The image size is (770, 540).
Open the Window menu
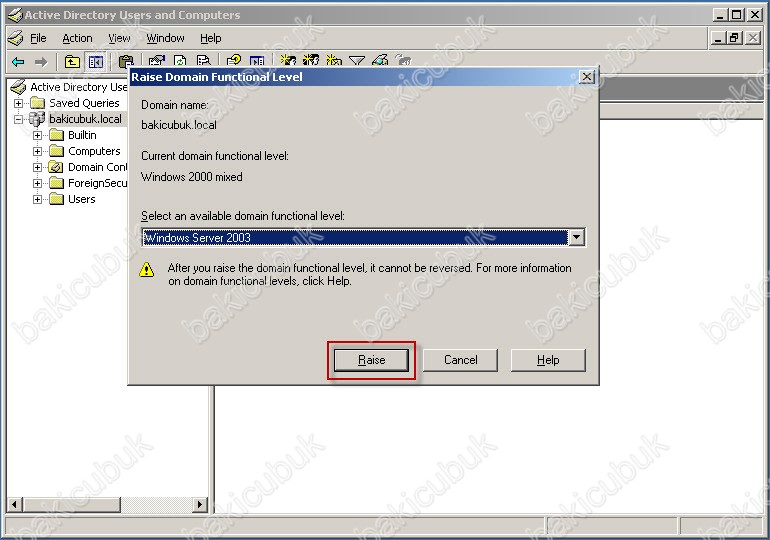(x=165, y=38)
